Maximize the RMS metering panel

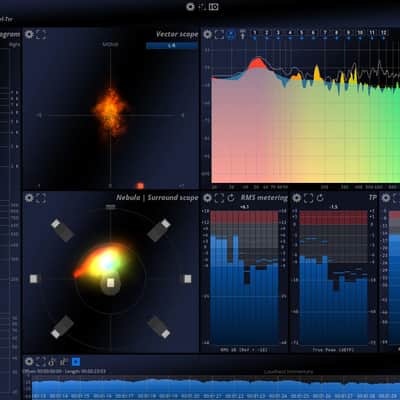point(219,198)
